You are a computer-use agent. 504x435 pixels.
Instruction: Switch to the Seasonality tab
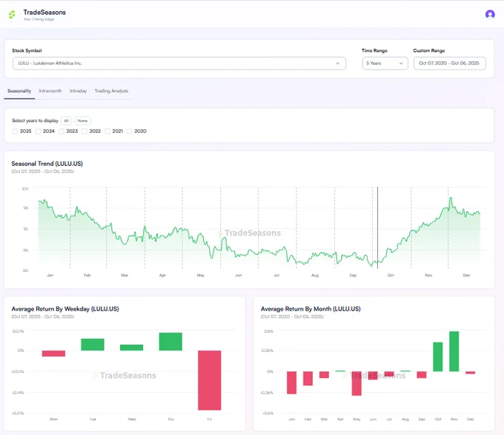click(19, 91)
